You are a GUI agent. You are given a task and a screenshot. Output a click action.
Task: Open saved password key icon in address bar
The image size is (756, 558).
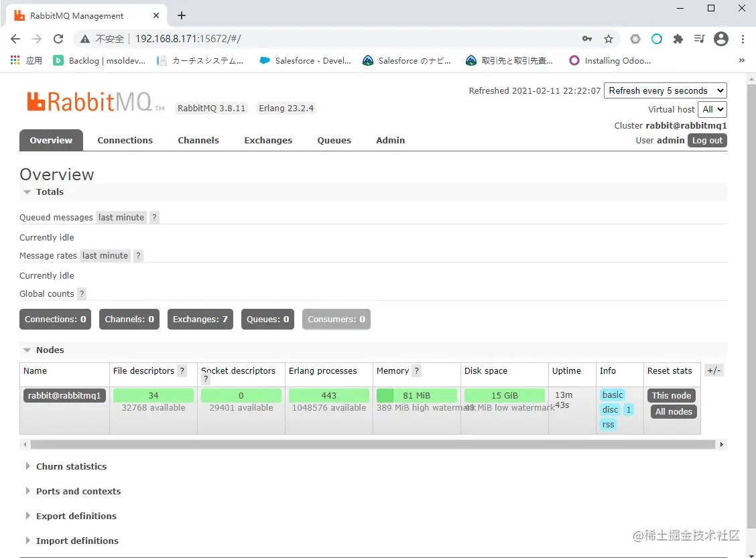point(586,39)
